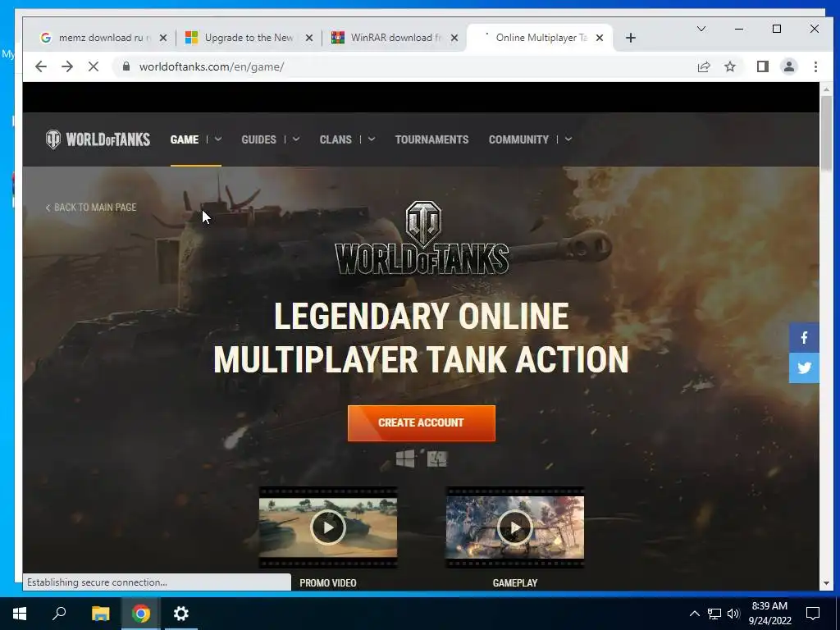Click the scrollbar up arrow

(826, 89)
